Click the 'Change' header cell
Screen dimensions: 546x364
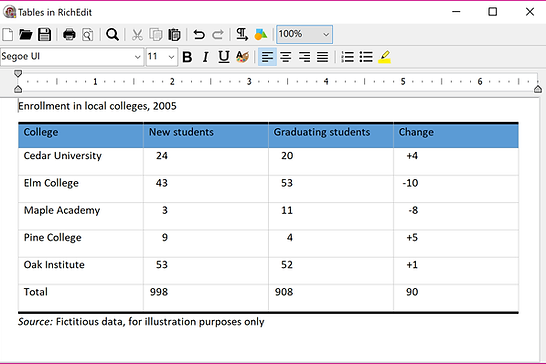point(456,135)
